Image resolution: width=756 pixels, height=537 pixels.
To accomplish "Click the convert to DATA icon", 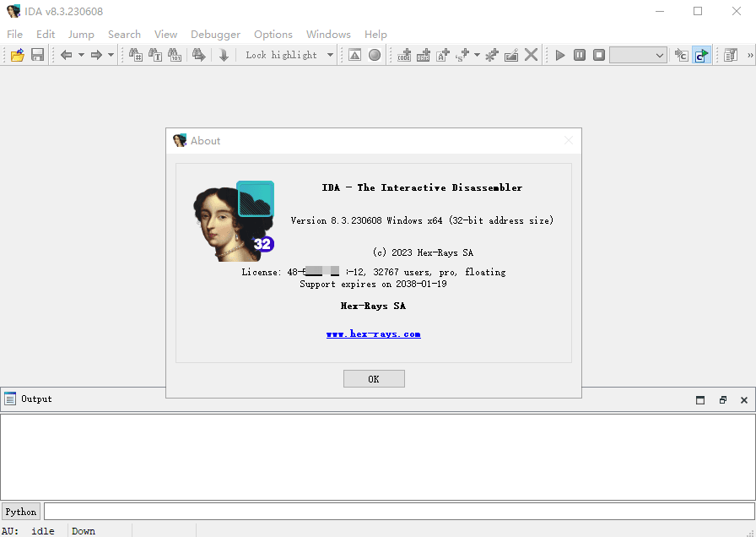I will click(x=424, y=55).
